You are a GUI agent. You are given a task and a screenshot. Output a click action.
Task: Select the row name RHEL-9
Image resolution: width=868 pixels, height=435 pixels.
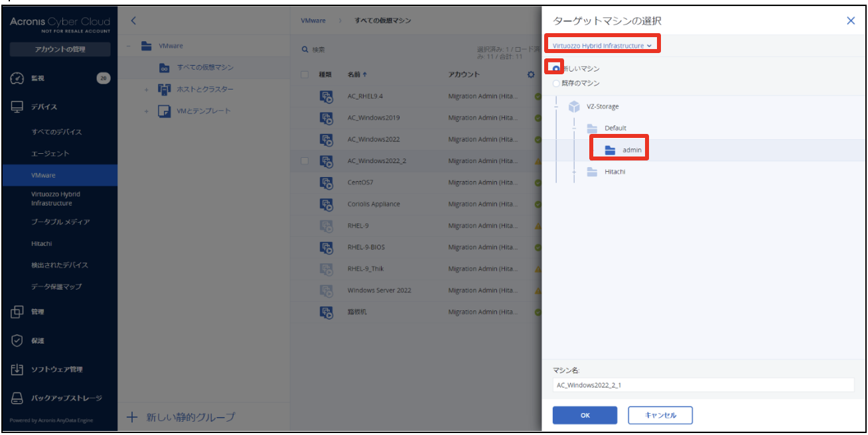357,225
